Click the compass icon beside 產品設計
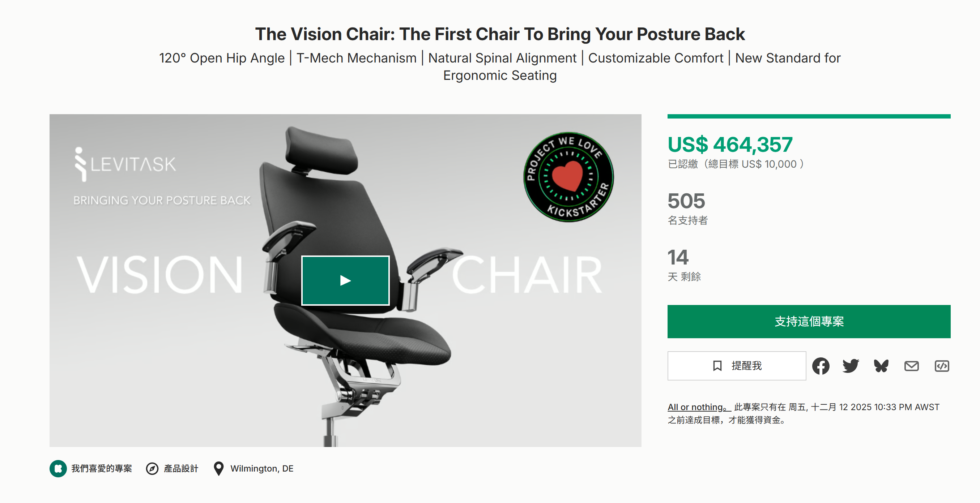 152,468
